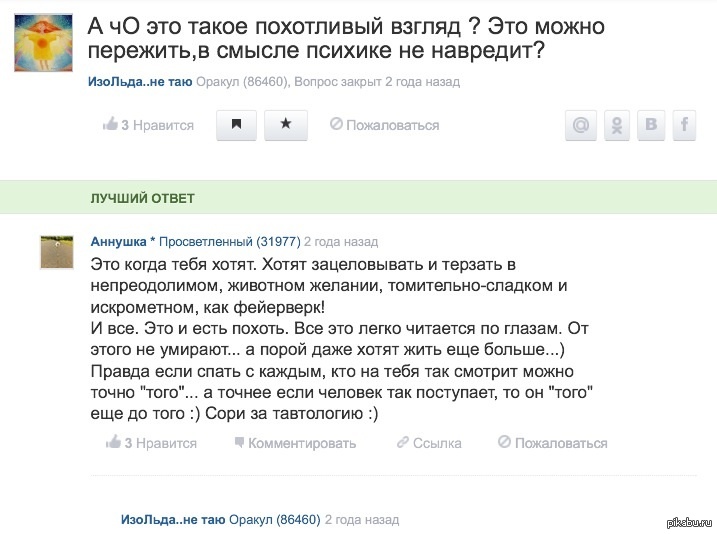Open the ИзоЛьда..не таю asker profile link
717x534 pixels.
point(140,82)
